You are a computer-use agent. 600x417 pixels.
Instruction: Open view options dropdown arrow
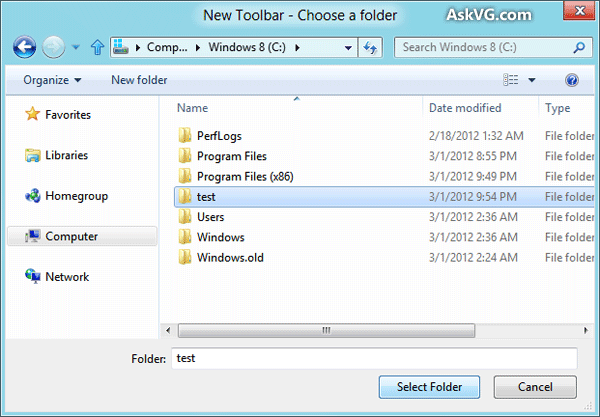(532, 80)
